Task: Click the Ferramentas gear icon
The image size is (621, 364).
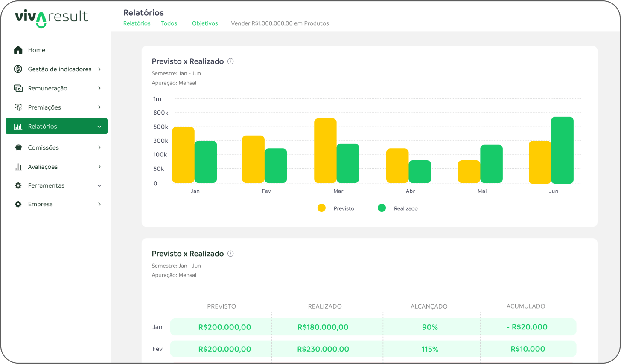Action: [x=18, y=185]
